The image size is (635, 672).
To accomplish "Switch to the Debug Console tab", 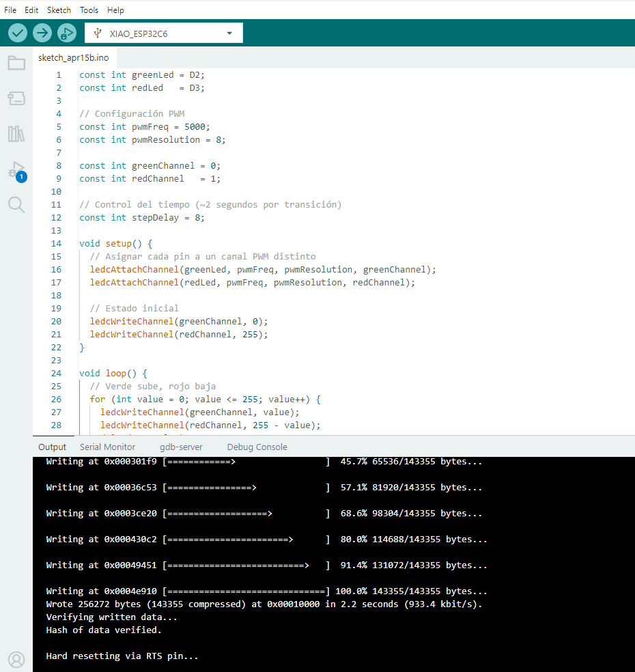I will pos(257,447).
